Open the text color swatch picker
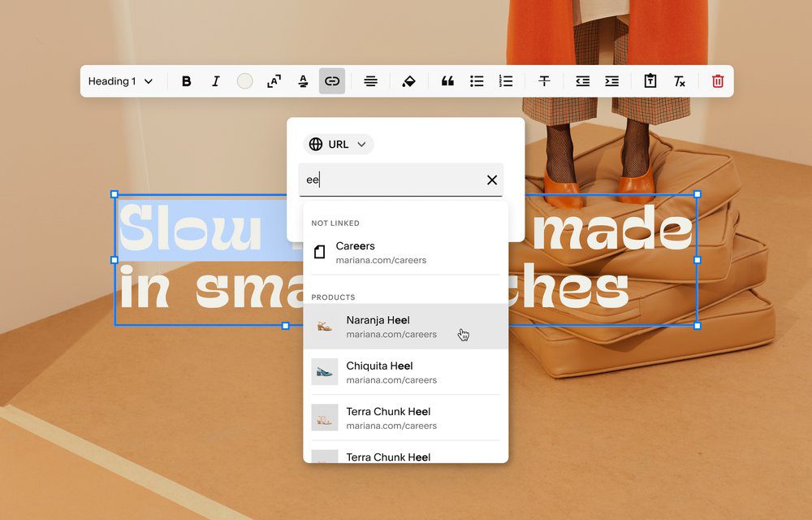Screen dimensions: 812x520 click(244, 80)
